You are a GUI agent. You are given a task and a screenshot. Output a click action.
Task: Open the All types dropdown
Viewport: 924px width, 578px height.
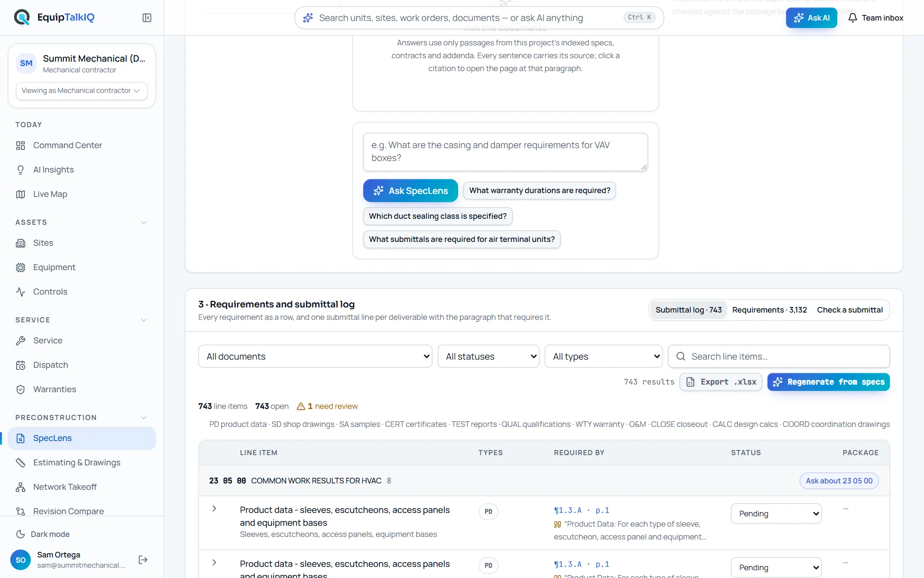coord(604,356)
